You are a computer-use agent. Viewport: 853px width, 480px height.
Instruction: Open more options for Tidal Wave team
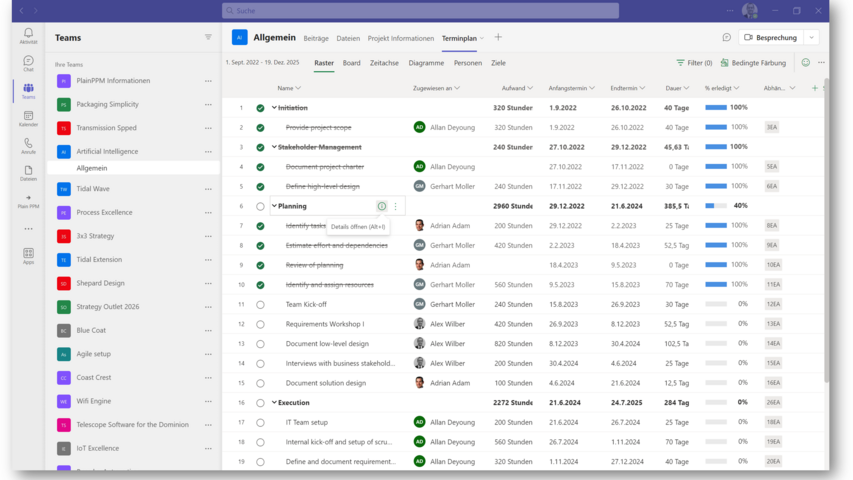(208, 188)
